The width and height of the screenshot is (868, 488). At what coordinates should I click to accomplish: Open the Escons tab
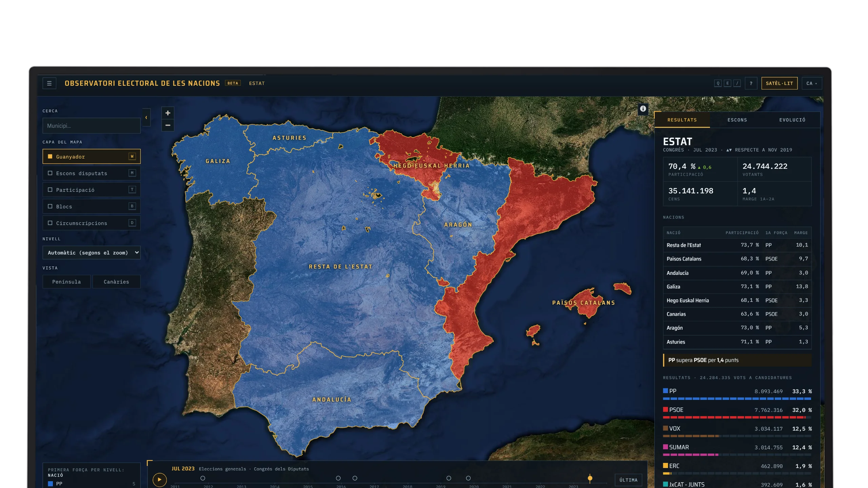click(737, 120)
